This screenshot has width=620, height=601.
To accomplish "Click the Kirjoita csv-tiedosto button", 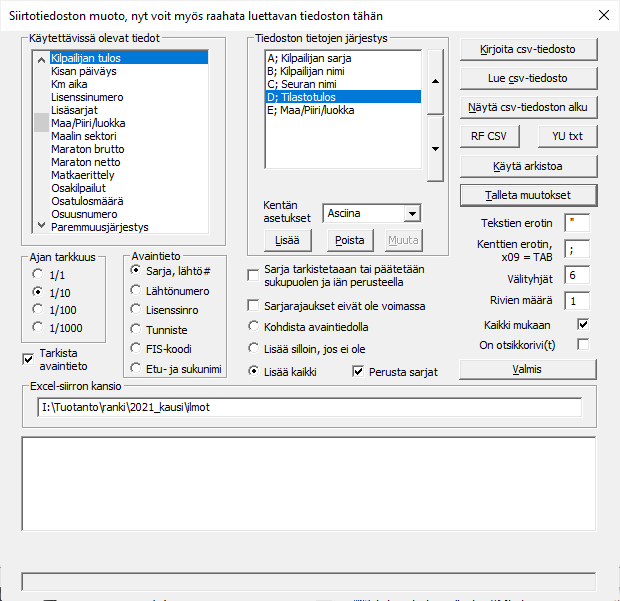I will (x=528, y=49).
